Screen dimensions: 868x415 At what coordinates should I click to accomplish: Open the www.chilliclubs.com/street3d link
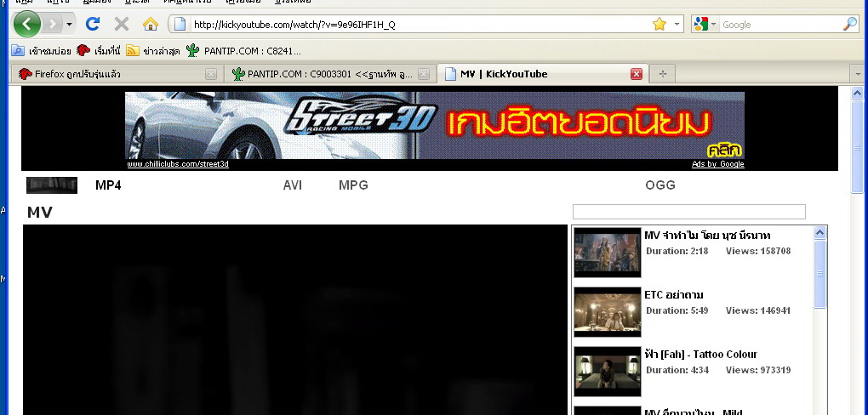(178, 164)
